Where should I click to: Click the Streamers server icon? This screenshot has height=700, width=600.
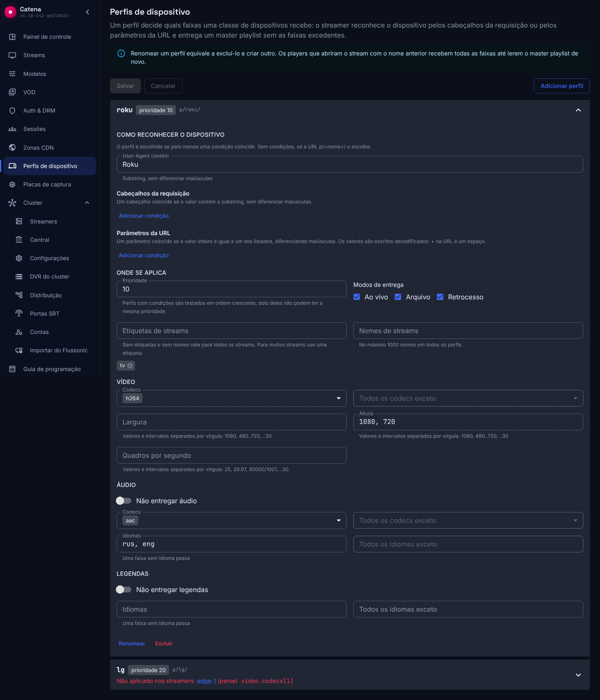19,221
